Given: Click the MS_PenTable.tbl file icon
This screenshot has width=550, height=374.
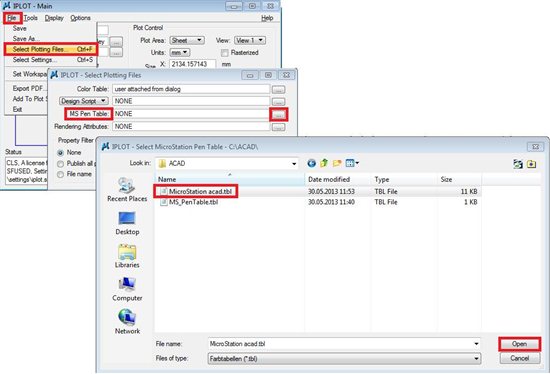Looking at the screenshot, I should [x=163, y=202].
